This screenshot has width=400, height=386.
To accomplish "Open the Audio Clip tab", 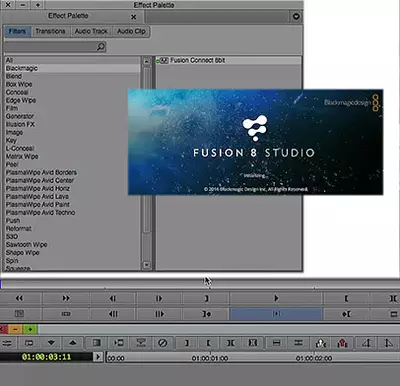I will (x=131, y=31).
